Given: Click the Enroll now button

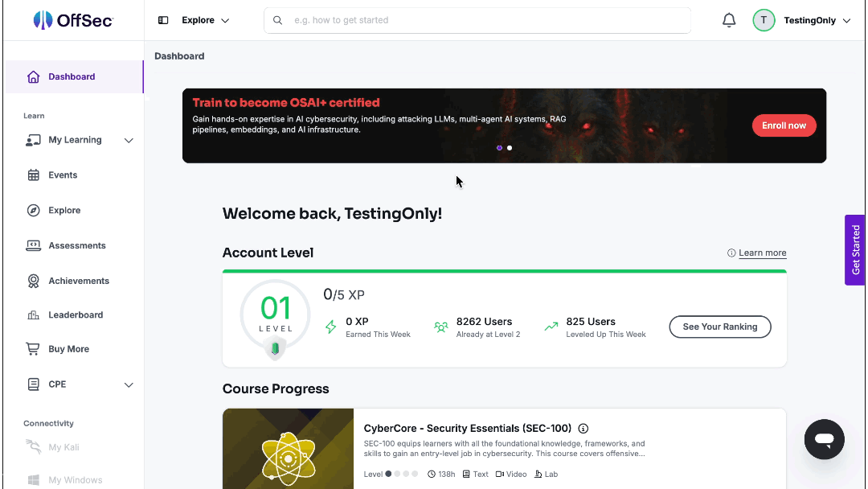Looking at the screenshot, I should [x=784, y=125].
